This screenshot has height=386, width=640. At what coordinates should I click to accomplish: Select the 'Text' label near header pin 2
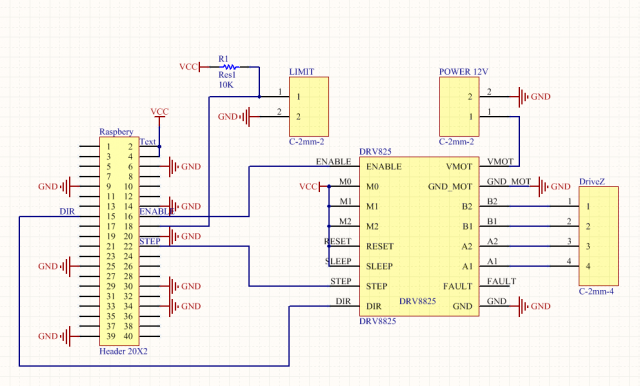coord(148,142)
